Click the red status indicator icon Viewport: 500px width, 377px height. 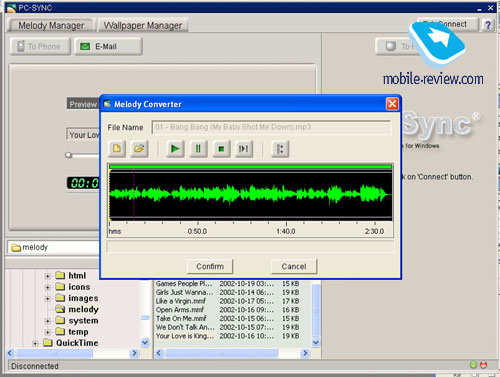pos(483,365)
